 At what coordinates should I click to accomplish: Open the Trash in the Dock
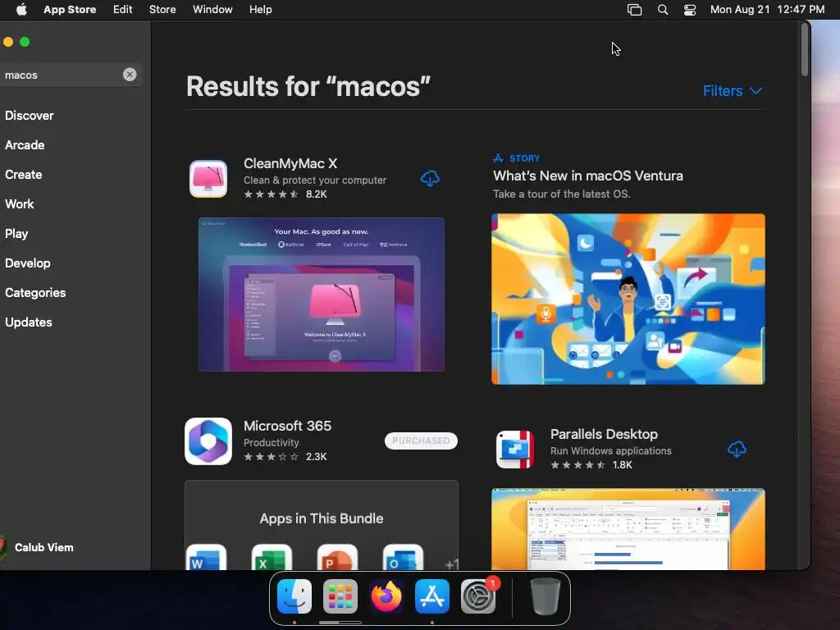[545, 596]
